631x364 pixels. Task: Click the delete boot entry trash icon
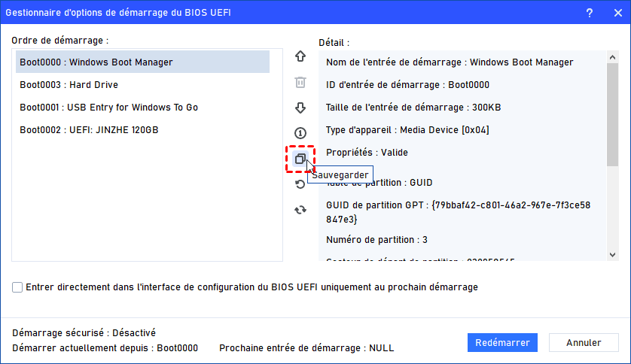click(x=300, y=82)
